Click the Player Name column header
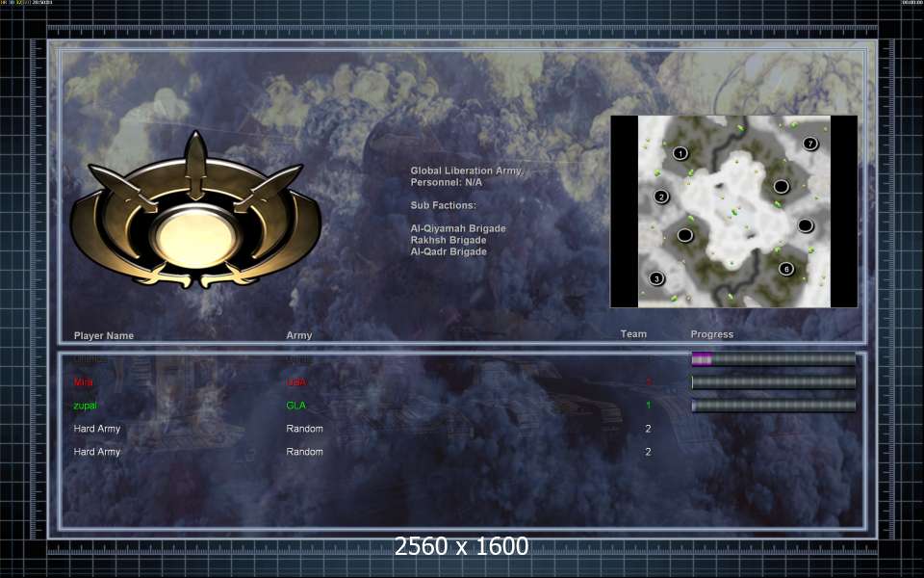Image resolution: width=924 pixels, height=578 pixels. 104,335
